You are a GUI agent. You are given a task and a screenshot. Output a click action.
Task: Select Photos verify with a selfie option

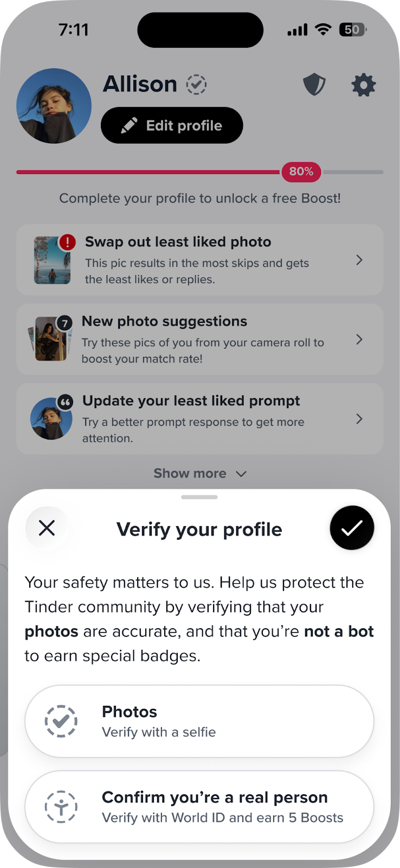click(x=199, y=721)
